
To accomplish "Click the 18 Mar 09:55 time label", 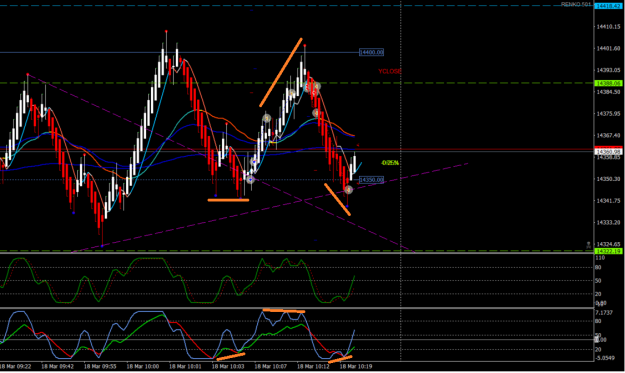I will [100, 366].
